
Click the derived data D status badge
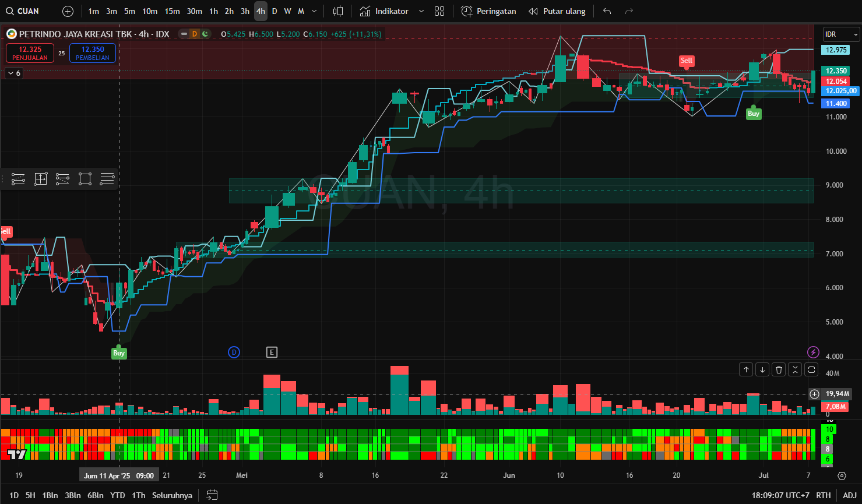click(x=195, y=34)
